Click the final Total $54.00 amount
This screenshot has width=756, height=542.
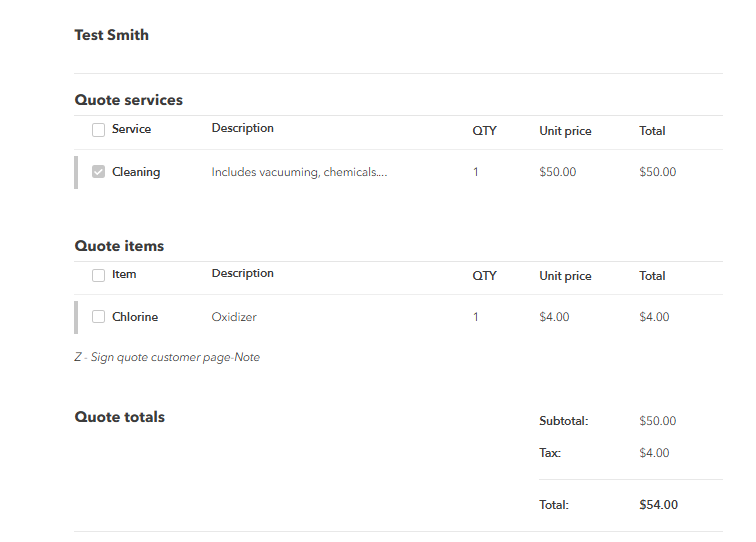tap(658, 505)
